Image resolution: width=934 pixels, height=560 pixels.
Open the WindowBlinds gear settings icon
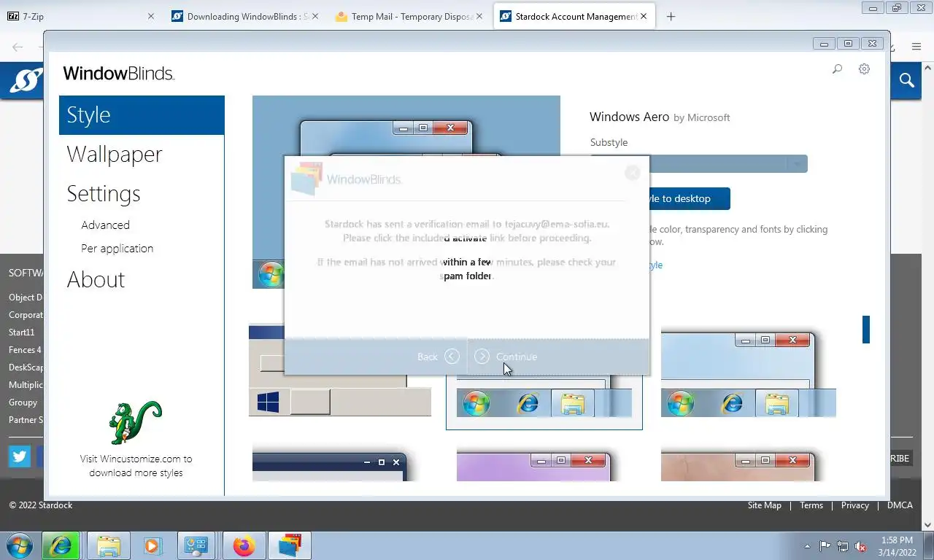(864, 69)
